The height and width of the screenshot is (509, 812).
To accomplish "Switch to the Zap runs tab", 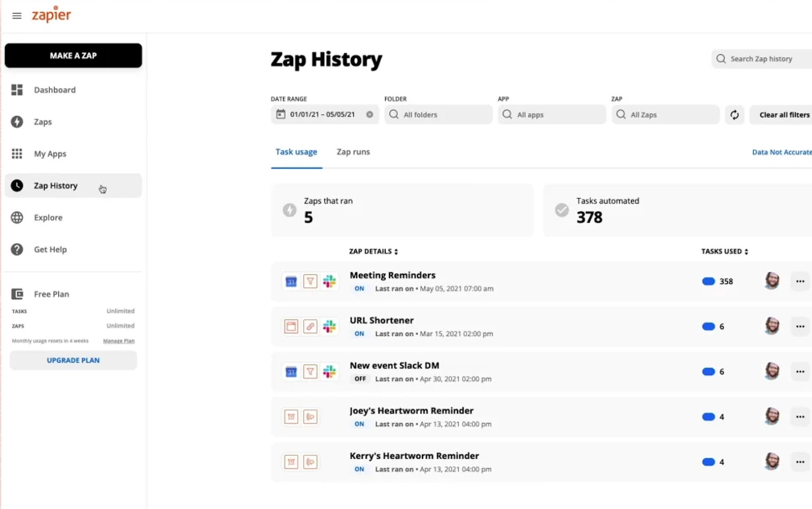I will (x=353, y=152).
